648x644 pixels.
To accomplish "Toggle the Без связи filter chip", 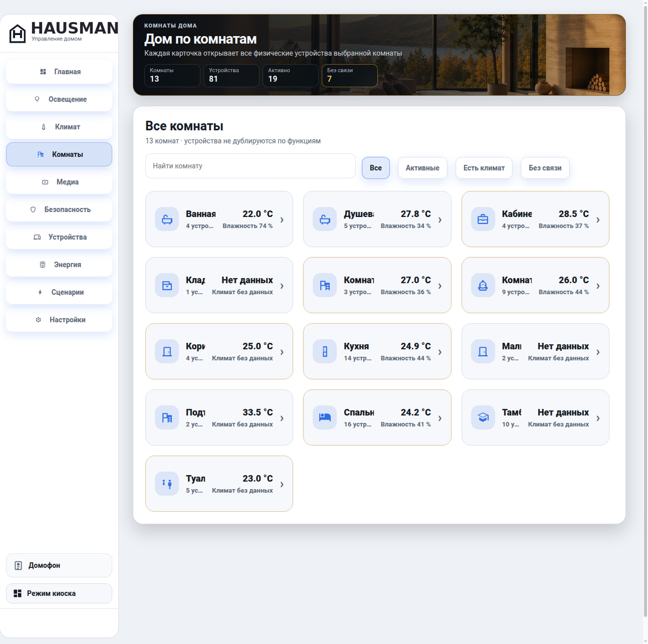I will pos(545,168).
